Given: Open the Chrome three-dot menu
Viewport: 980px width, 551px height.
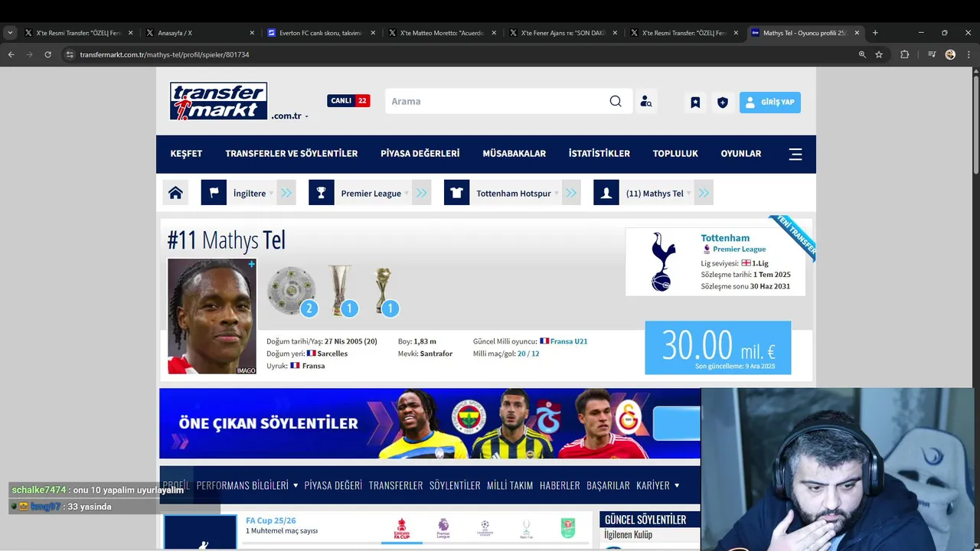Looking at the screenshot, I should click(x=969, y=54).
